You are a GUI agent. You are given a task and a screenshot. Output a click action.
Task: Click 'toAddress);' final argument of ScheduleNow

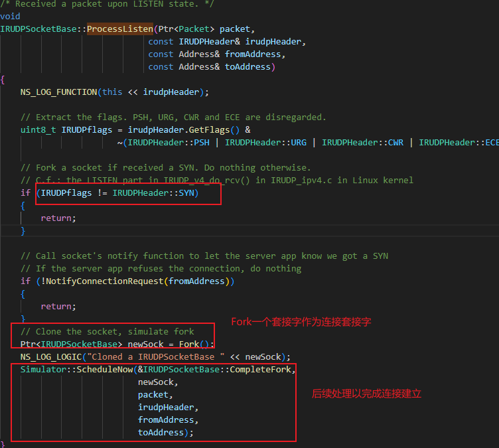click(x=165, y=432)
